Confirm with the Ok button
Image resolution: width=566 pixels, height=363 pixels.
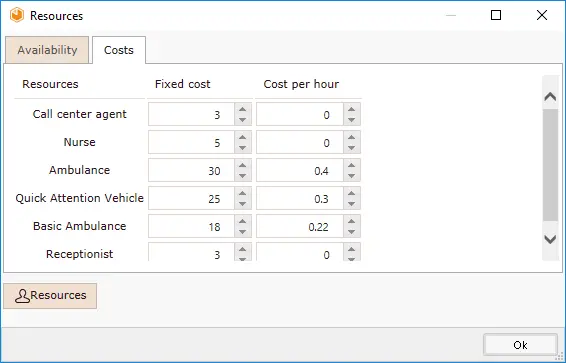(x=521, y=345)
